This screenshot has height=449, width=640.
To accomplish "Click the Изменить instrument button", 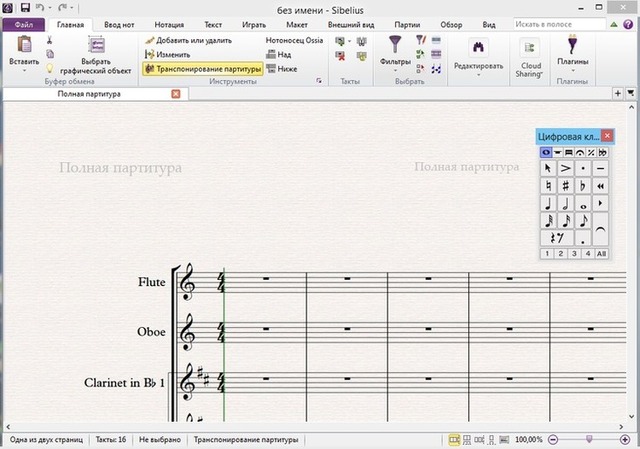I will click(x=172, y=54).
